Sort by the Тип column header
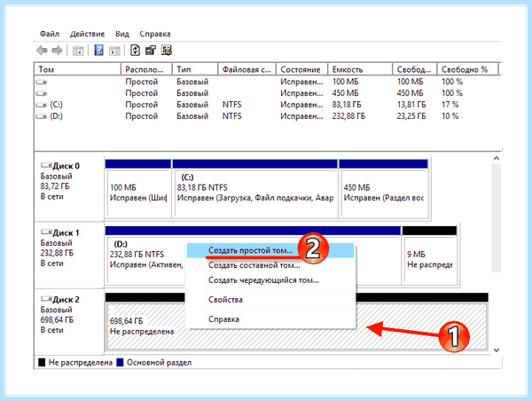The height and width of the screenshot is (401, 532). click(195, 69)
